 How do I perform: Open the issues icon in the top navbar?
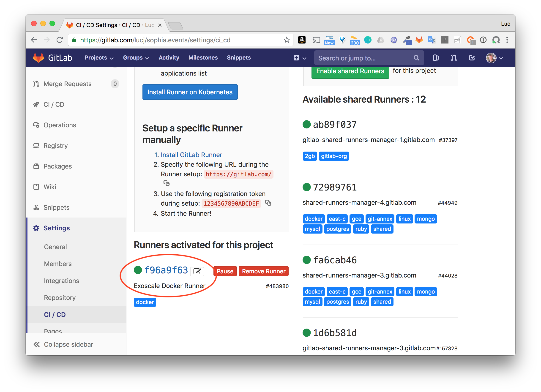(x=436, y=58)
